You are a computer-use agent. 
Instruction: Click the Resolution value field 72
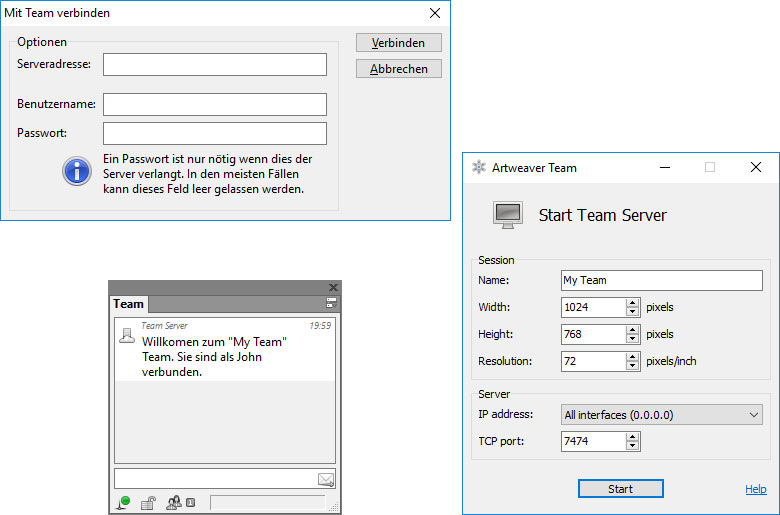593,361
